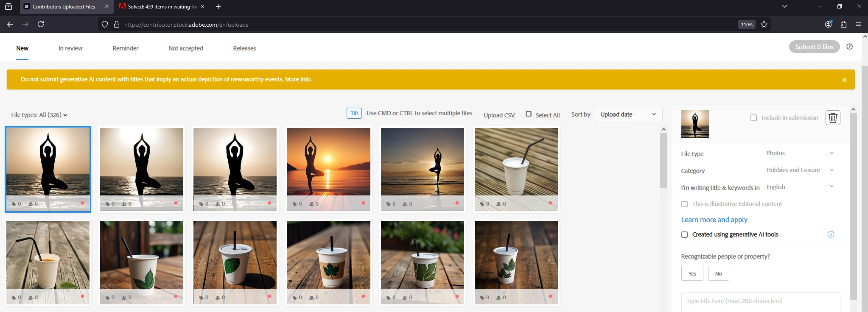Click the keyword tag icon on the coffee cup thumbnail
Screen dimensions: 868x312
click(x=14, y=298)
